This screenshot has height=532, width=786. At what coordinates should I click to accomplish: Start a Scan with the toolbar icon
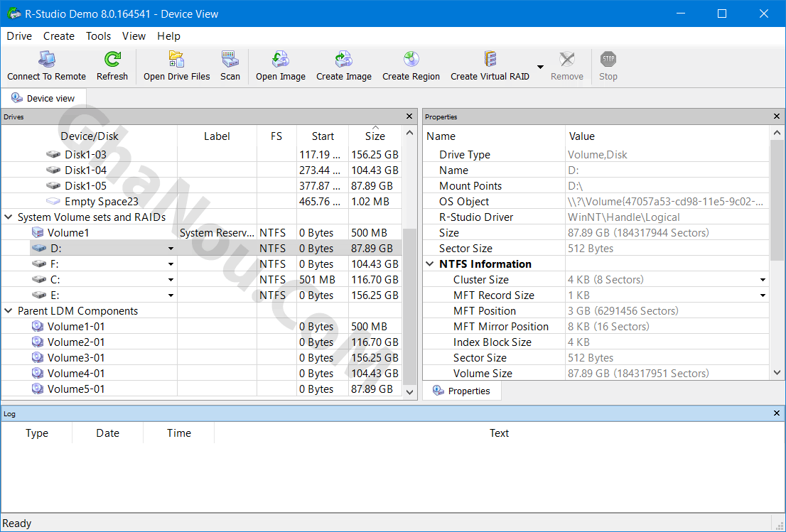click(x=230, y=59)
